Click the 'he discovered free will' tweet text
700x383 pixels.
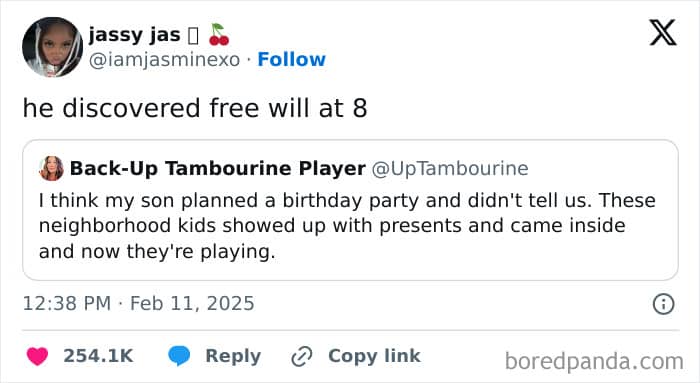tap(195, 108)
